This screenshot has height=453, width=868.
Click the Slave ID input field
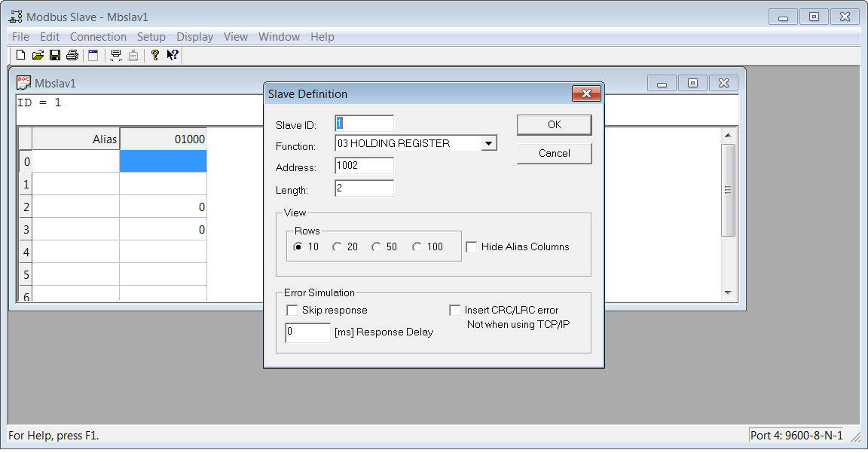click(x=364, y=124)
